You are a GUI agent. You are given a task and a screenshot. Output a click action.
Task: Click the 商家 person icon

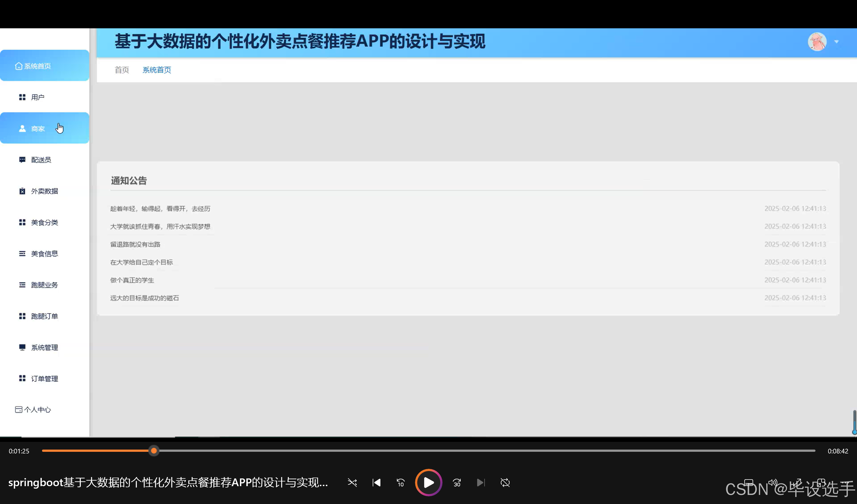pos(22,129)
